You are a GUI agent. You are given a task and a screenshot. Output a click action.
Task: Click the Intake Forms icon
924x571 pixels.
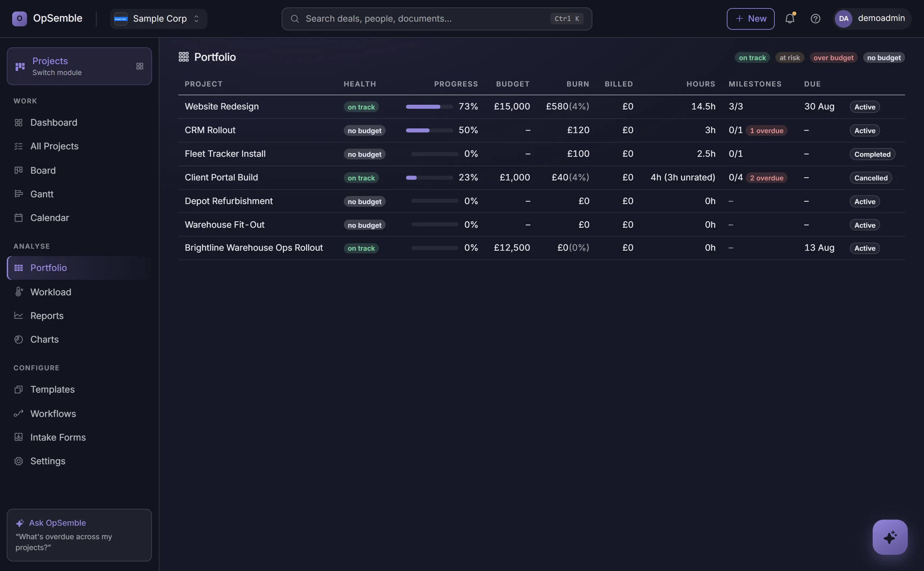[19, 437]
